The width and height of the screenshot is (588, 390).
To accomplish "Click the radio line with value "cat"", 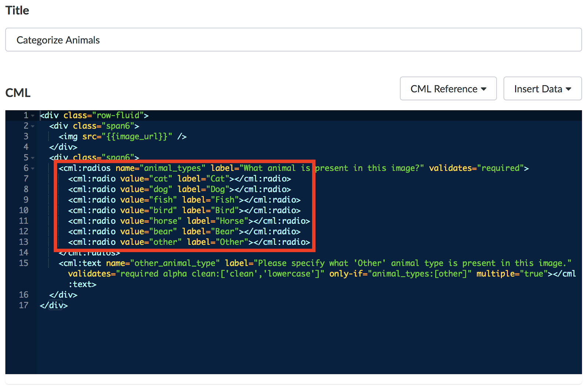I will click(180, 179).
